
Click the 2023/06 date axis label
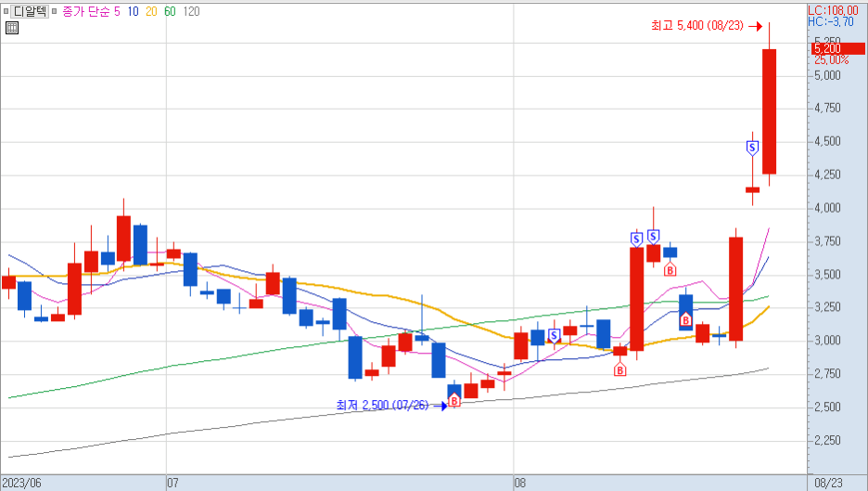21,484
